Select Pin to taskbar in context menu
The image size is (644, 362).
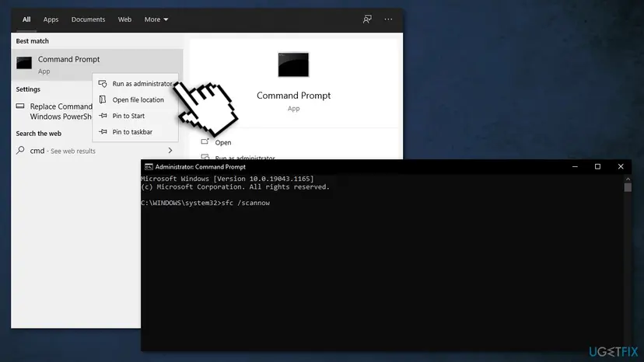136,132
